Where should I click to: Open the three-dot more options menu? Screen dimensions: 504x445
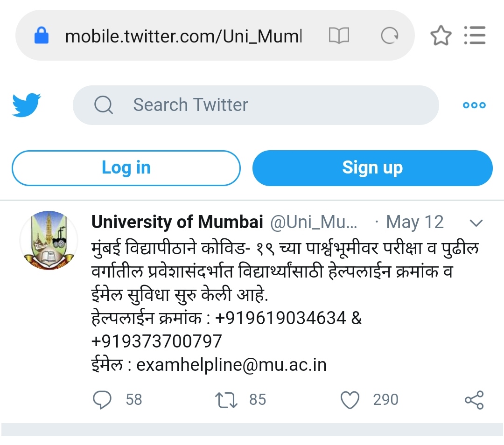474,105
